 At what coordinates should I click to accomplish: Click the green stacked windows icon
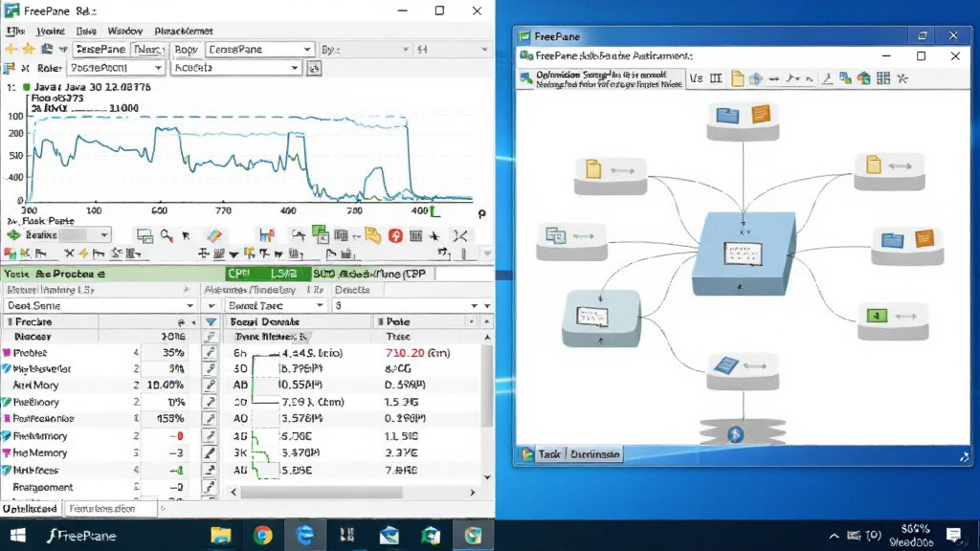[x=320, y=235]
